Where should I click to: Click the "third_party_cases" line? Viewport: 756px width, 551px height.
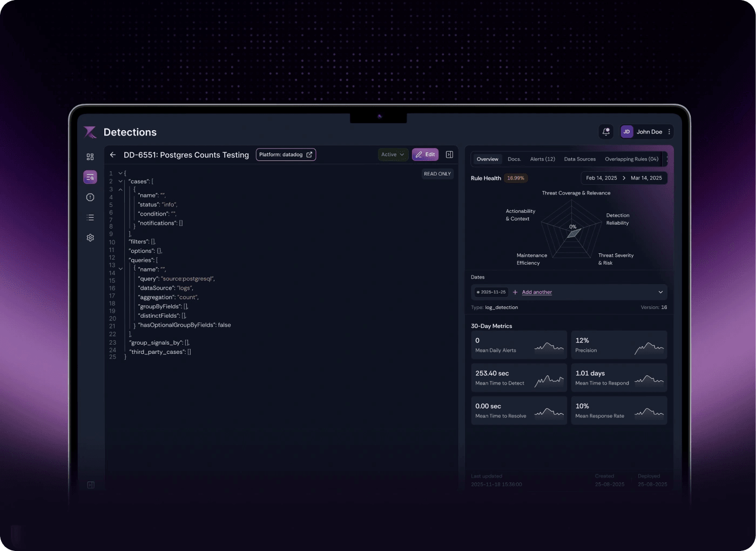(x=160, y=352)
